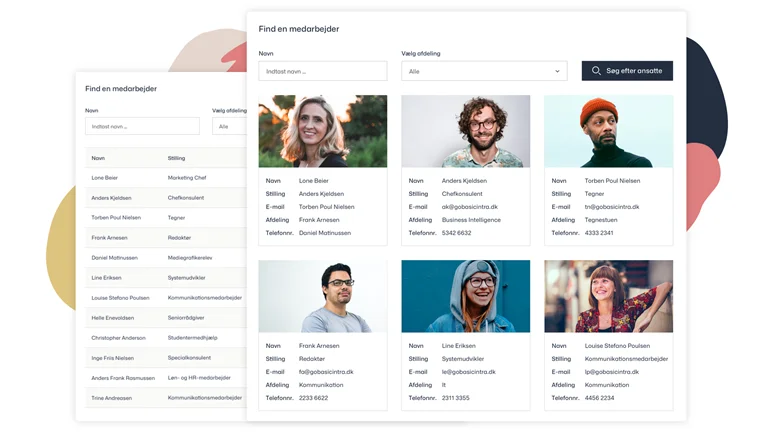Select the Line Eriksen row in the list
This screenshot has width=768, height=432.
[x=166, y=278]
